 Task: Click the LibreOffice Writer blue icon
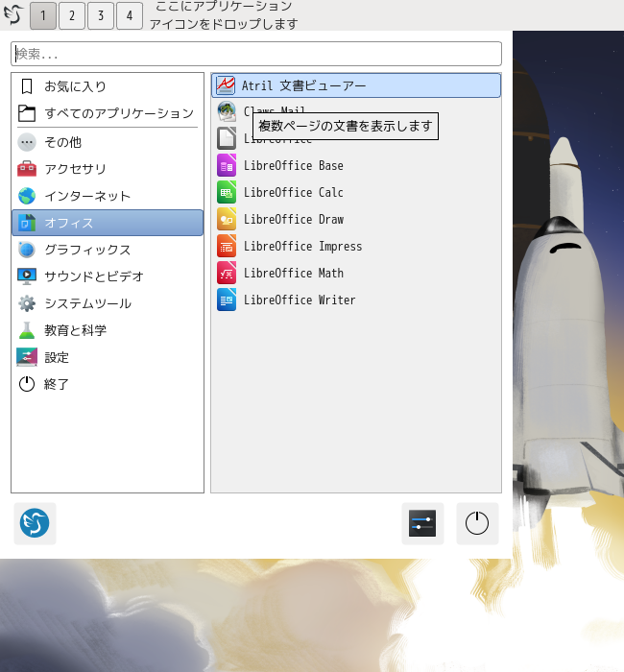(x=227, y=300)
